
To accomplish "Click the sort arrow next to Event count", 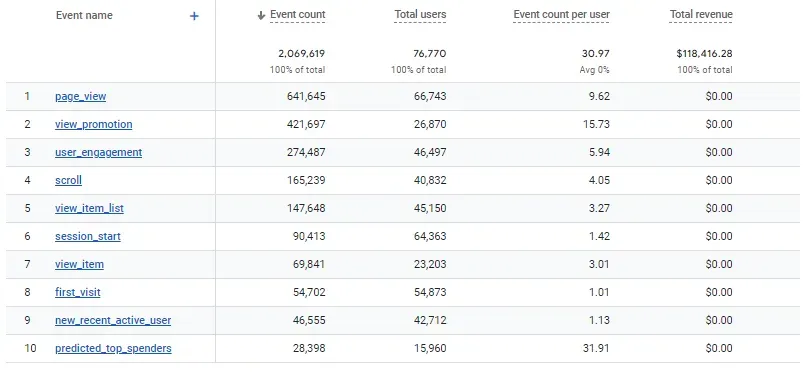I will click(261, 16).
